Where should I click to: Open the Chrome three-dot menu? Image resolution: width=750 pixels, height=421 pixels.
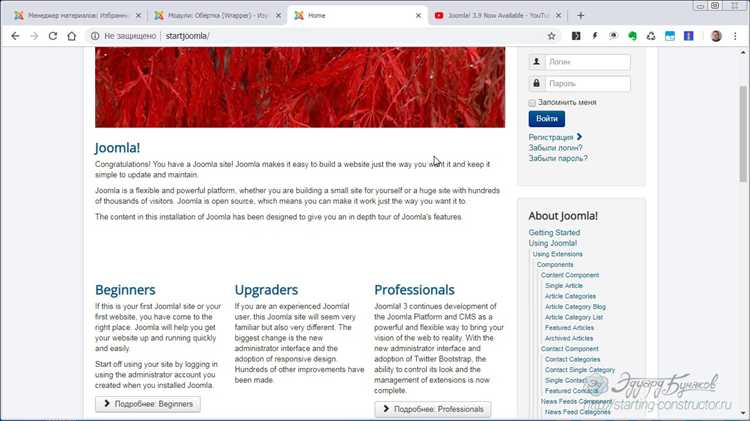click(735, 36)
